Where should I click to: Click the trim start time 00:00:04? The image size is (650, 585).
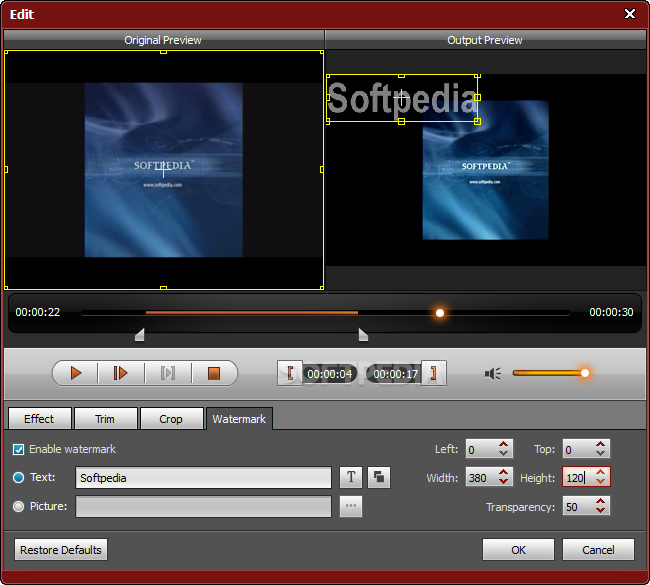(330, 374)
